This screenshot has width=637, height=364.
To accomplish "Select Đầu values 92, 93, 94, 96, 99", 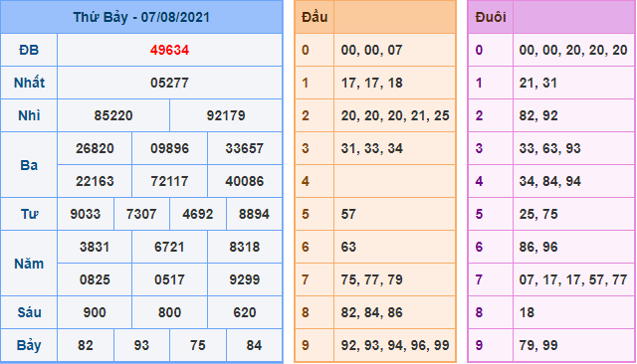I will [x=395, y=346].
